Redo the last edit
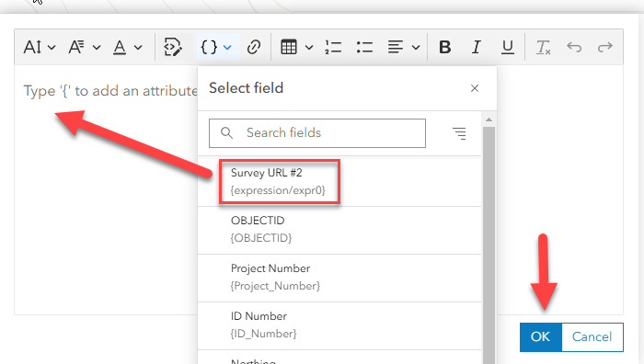Screen dimensions: 644x364 pyautogui.click(x=605, y=47)
